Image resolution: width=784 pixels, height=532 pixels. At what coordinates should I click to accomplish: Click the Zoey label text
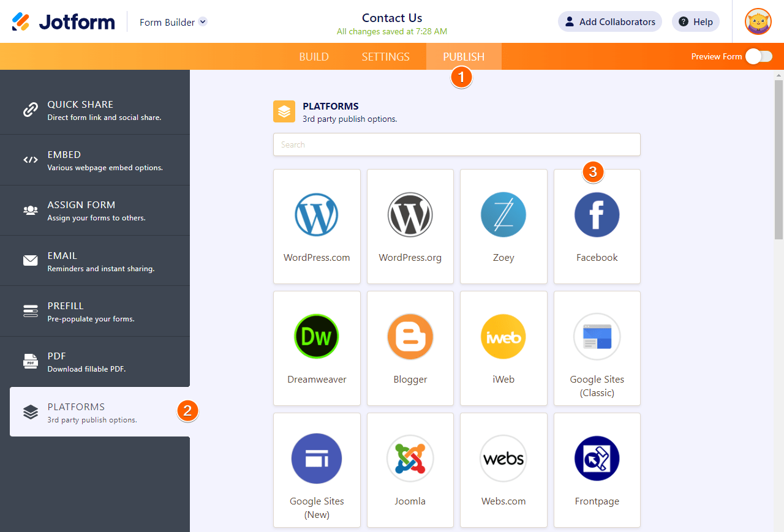coord(503,258)
